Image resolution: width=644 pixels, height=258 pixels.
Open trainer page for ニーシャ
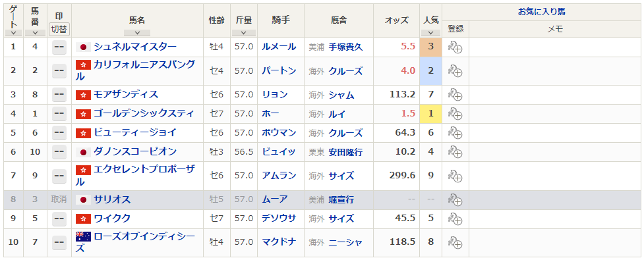tap(345, 243)
